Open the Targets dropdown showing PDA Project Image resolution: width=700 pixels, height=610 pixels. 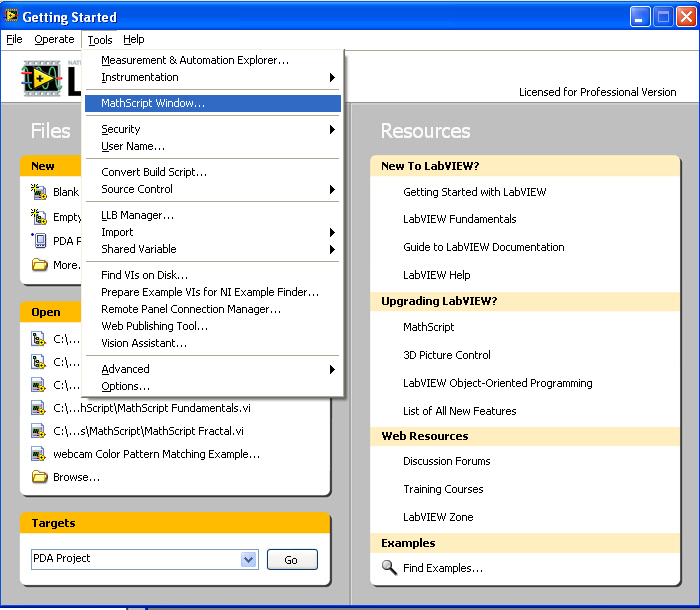point(249,559)
